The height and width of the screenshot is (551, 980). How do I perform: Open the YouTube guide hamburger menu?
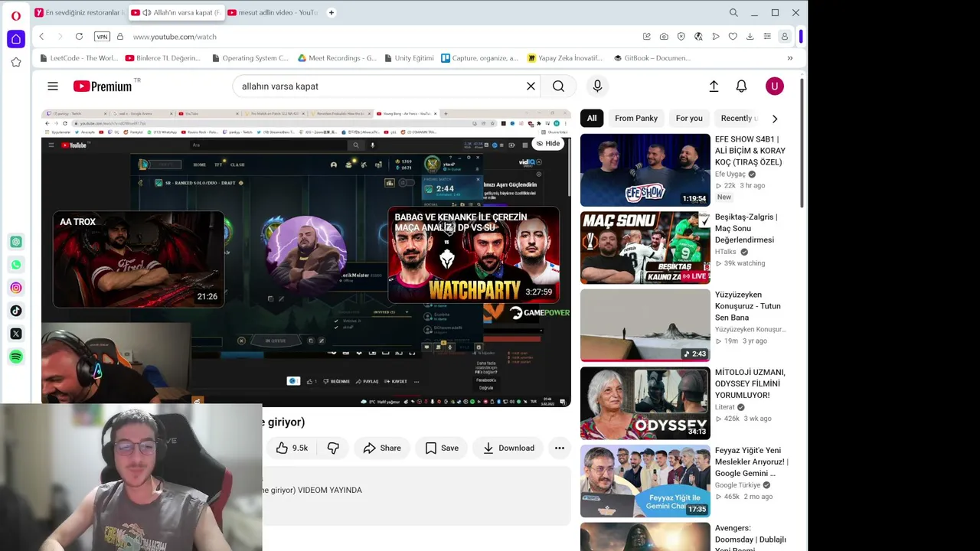53,86
